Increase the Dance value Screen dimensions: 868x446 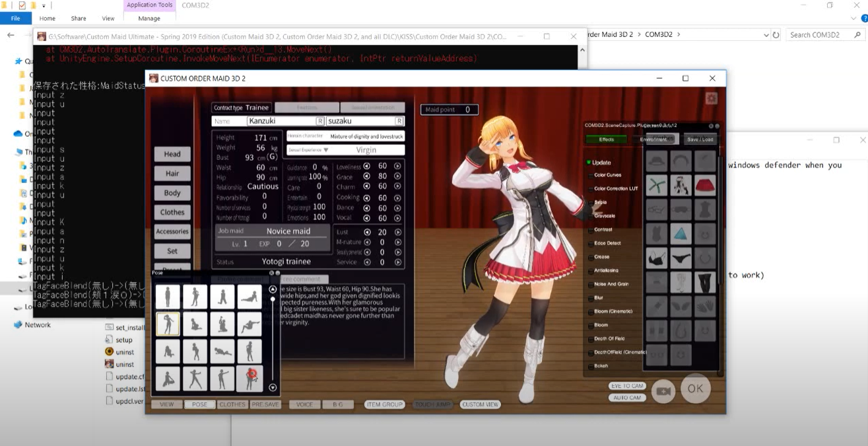pyautogui.click(x=397, y=207)
